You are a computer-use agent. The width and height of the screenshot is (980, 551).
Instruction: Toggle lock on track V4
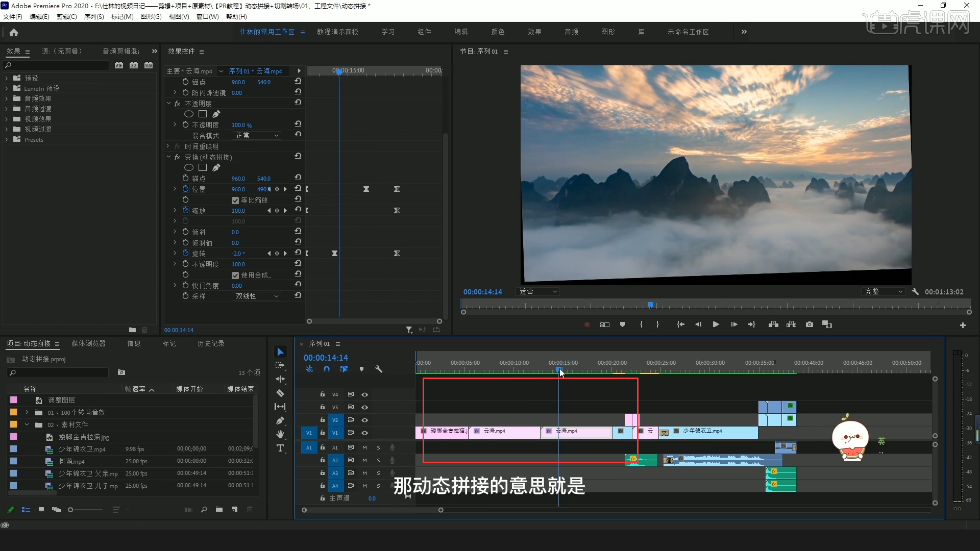323,394
